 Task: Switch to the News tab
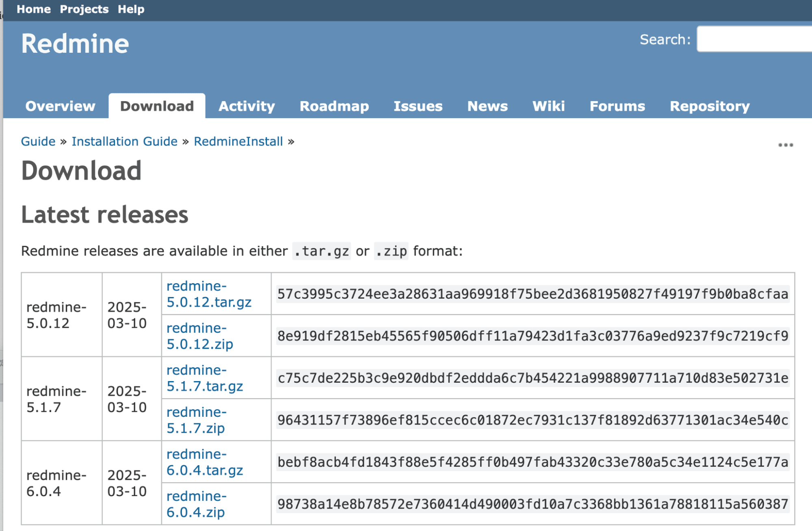[487, 106]
